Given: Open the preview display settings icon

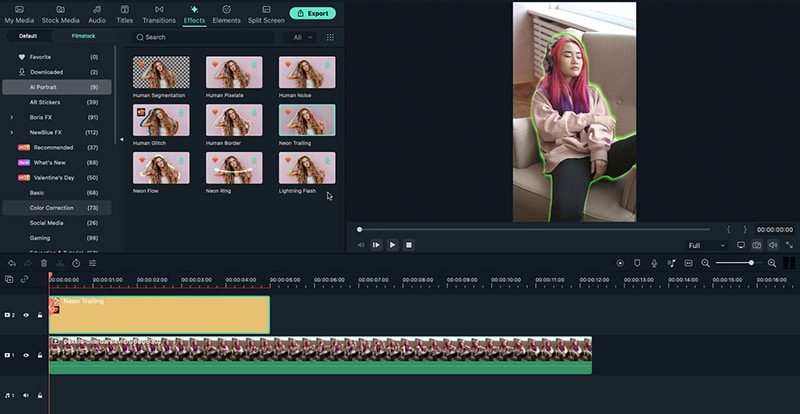Looking at the screenshot, I should pyautogui.click(x=741, y=245).
